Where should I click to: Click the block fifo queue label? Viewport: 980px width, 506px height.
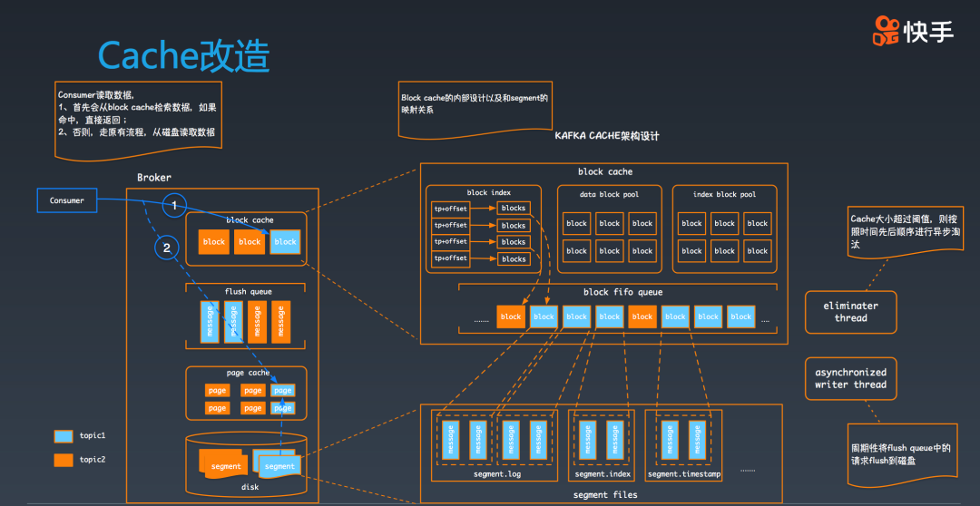(x=622, y=292)
